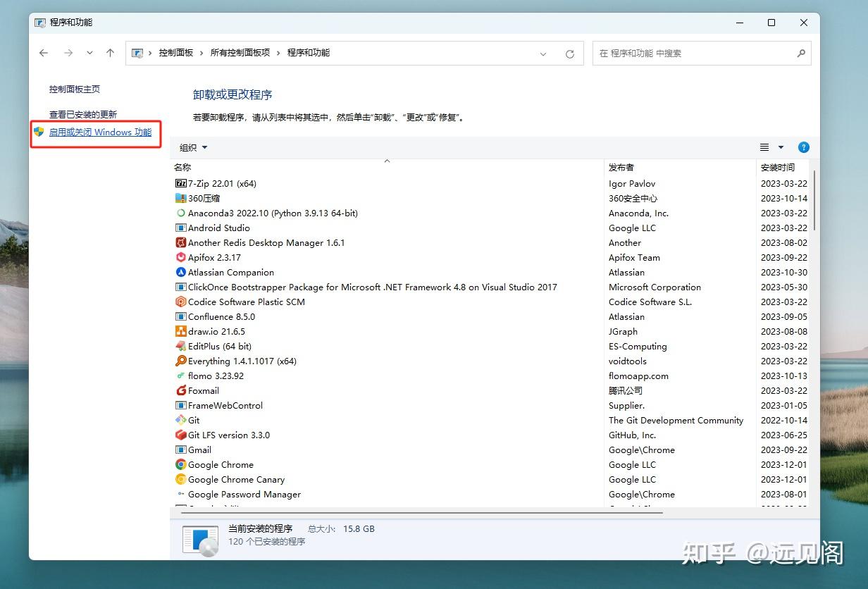Open the 组织 dropdown menu
868x589 pixels.
[192, 147]
